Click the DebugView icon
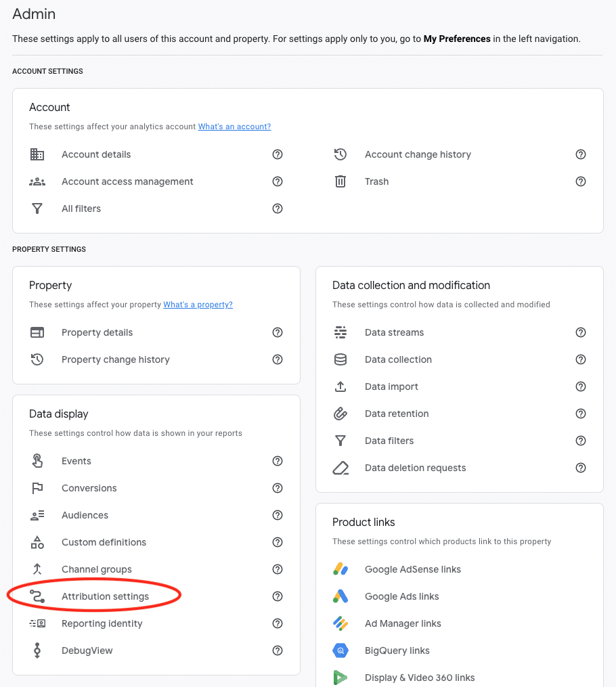Image resolution: width=616 pixels, height=687 pixels. click(37, 650)
